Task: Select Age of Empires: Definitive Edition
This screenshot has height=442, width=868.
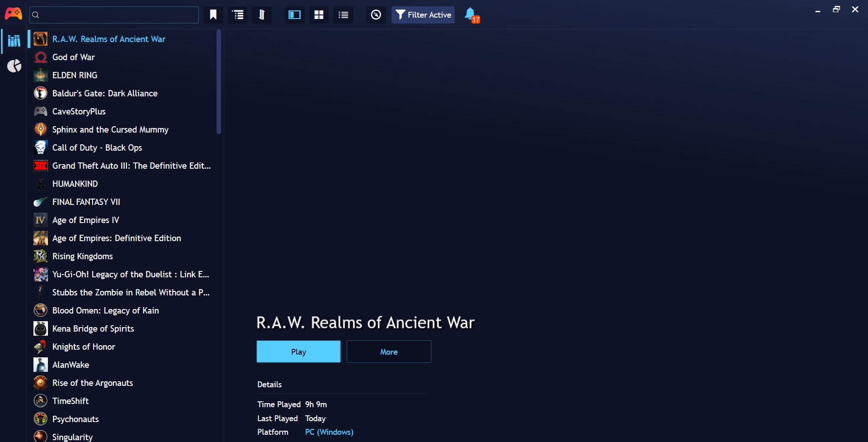Action: click(x=122, y=238)
